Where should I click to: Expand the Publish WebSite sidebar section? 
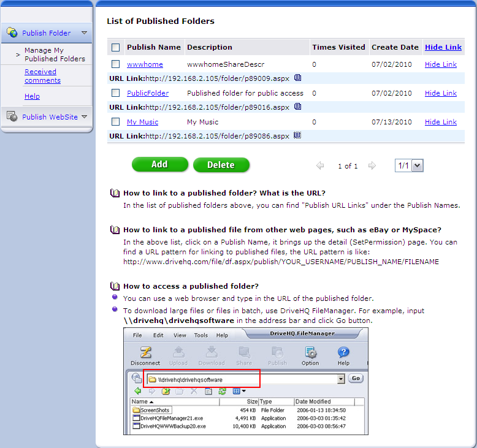click(84, 116)
